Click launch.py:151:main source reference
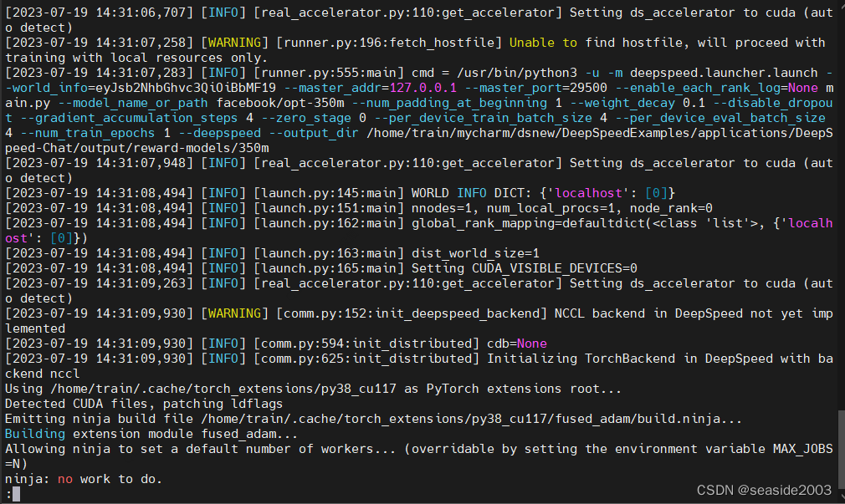Screen dimensions: 845x504 (329, 208)
